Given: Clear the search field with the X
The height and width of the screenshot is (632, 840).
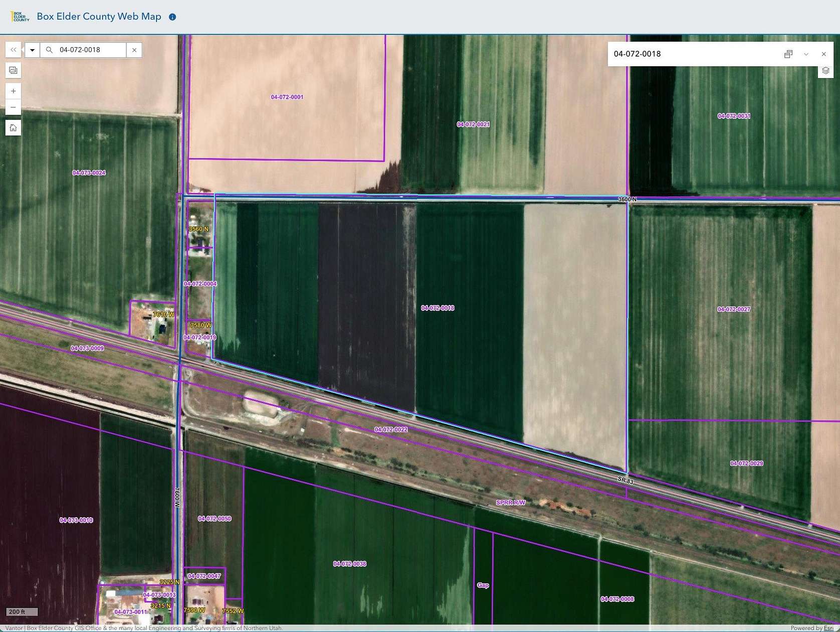Looking at the screenshot, I should pos(134,50).
